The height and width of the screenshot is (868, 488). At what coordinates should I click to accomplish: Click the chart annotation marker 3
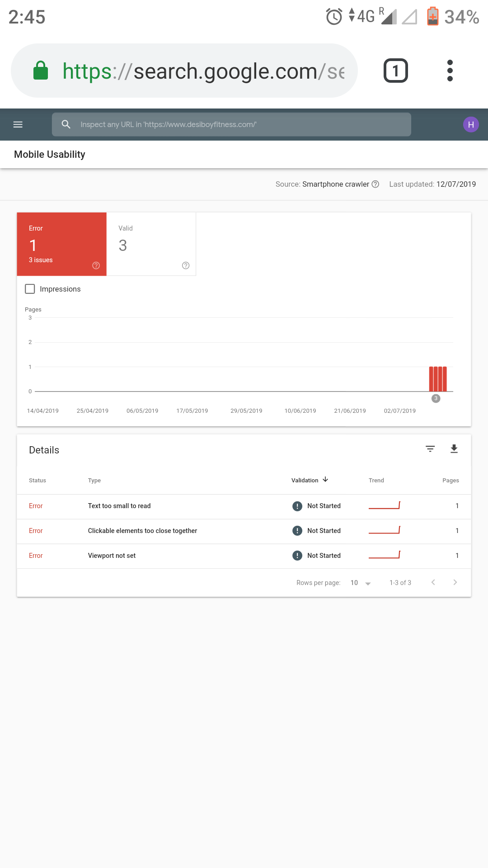(x=436, y=398)
